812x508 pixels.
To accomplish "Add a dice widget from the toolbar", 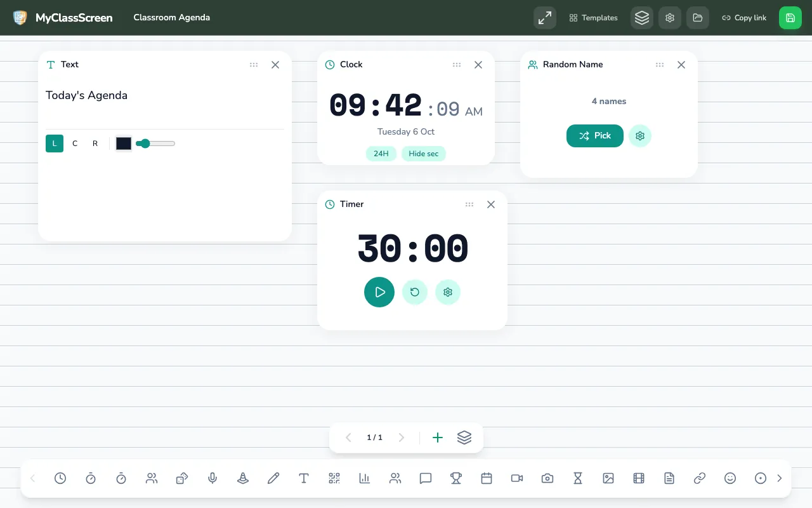I will pyautogui.click(x=182, y=478).
